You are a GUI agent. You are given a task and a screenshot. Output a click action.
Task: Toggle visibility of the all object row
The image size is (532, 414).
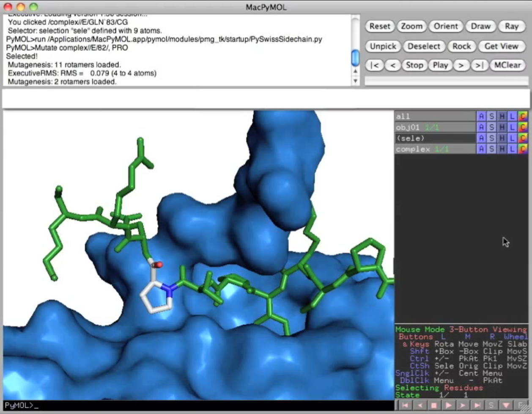(x=435, y=116)
